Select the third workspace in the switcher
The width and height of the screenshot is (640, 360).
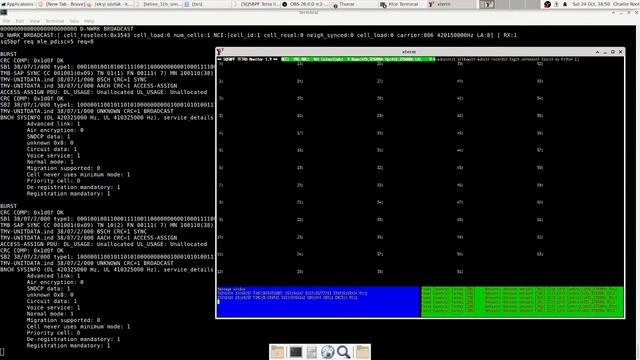point(517,4)
